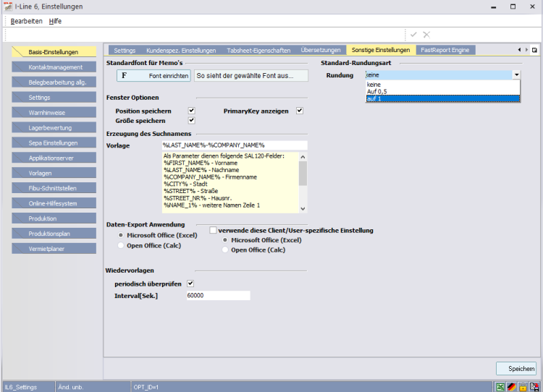Choose 'auf 1' in Rundung list
Screen dimensions: 543x392
click(x=443, y=98)
